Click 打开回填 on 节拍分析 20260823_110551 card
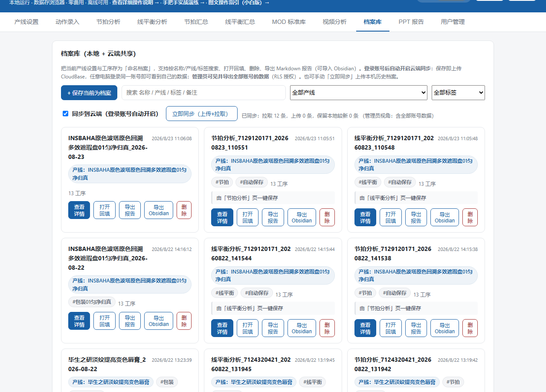 pyautogui.click(x=248, y=217)
